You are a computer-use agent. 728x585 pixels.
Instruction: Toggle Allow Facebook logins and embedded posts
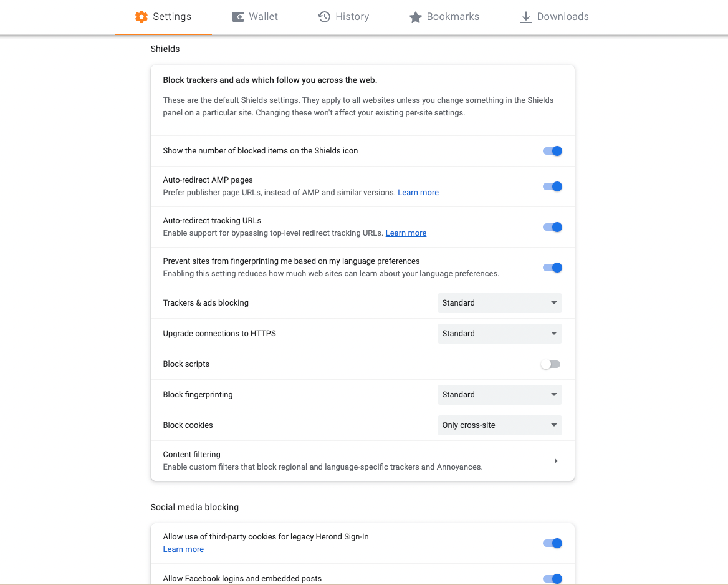[552, 579]
